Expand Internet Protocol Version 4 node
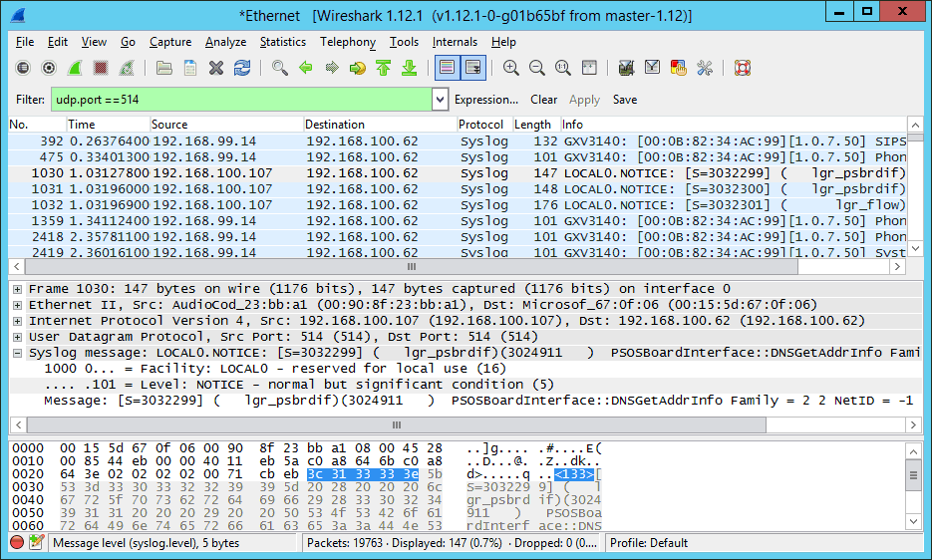Screen dimensions: 932x560 [x=17, y=322]
